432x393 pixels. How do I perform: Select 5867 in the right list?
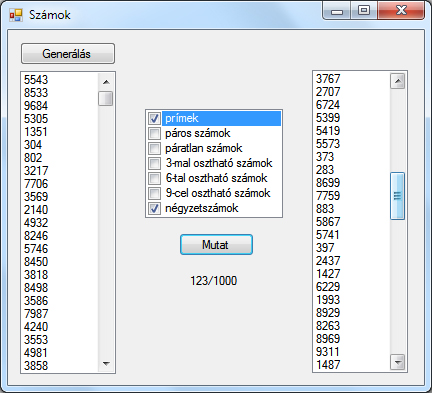pos(352,222)
